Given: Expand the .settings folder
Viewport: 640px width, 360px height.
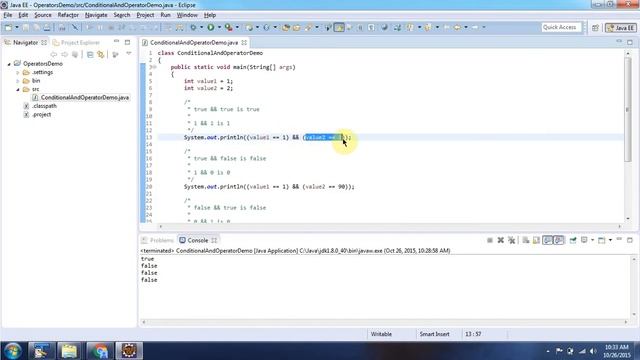Looking at the screenshot, I should pos(18,73).
